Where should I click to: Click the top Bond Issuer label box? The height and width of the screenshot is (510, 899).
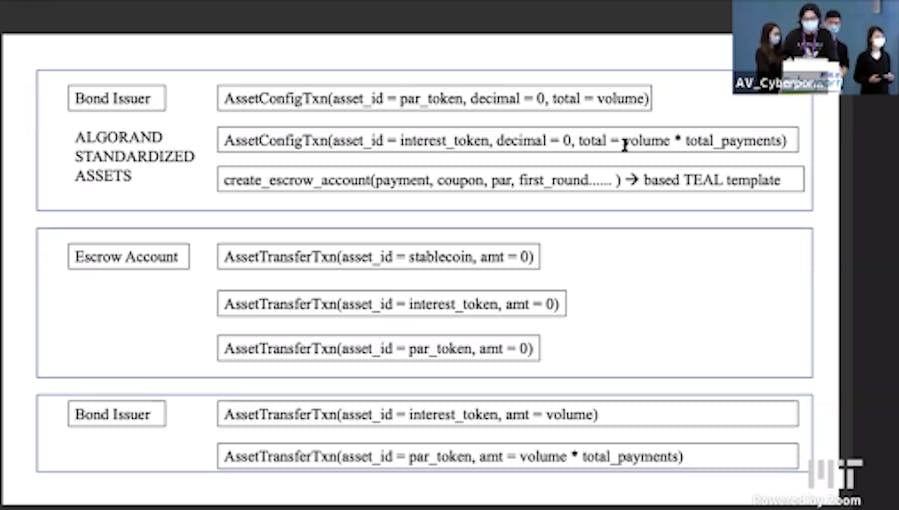(x=117, y=98)
